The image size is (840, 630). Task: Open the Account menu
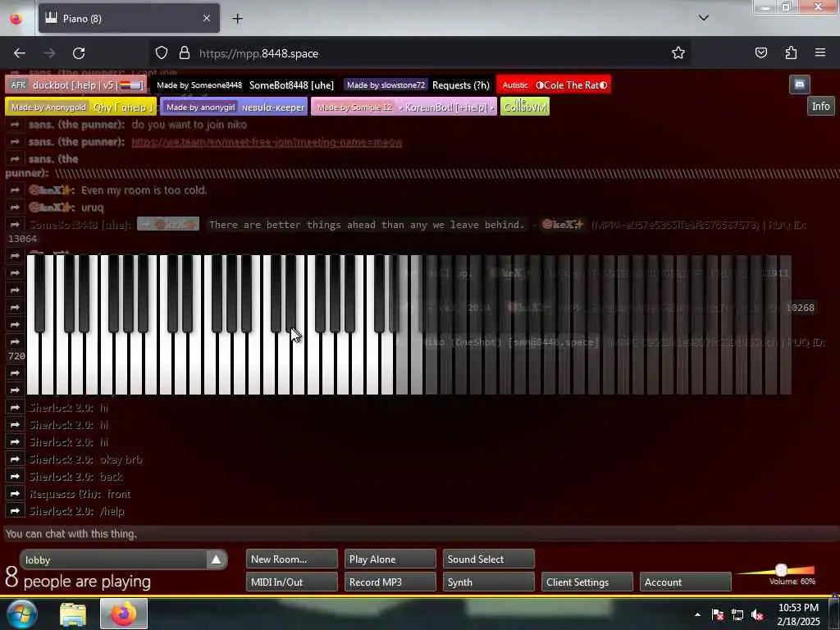(x=686, y=582)
